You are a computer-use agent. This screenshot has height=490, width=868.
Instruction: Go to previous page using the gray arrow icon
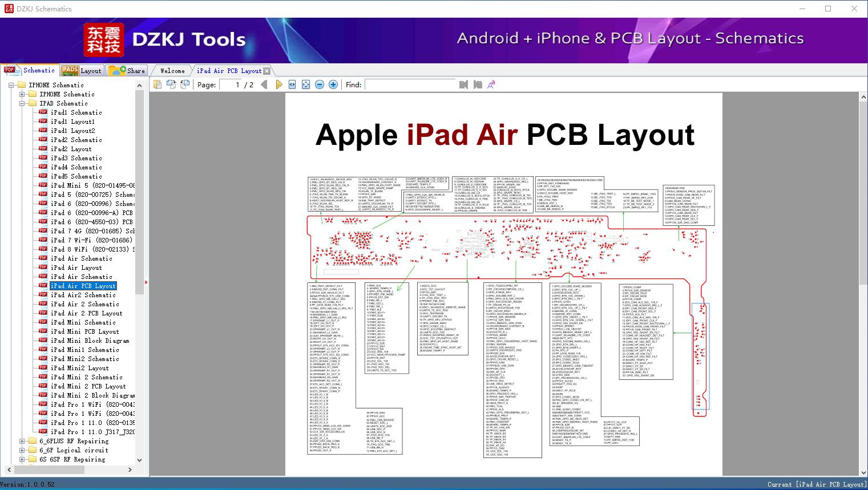[264, 84]
